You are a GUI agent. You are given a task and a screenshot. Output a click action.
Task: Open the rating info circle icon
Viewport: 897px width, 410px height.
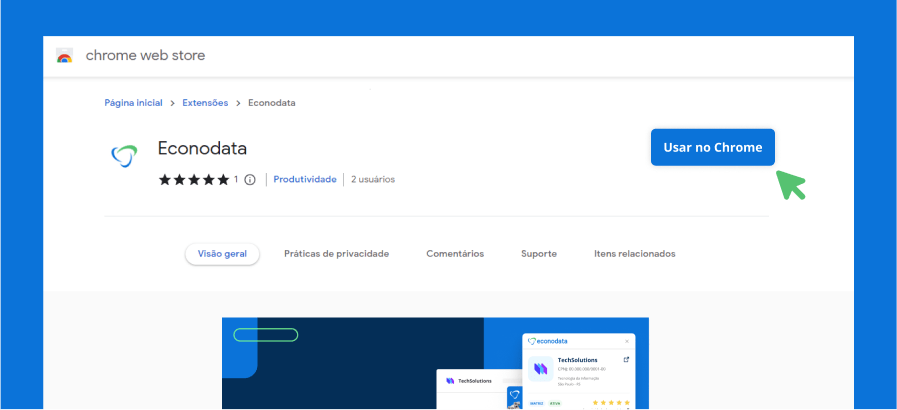[x=249, y=180]
